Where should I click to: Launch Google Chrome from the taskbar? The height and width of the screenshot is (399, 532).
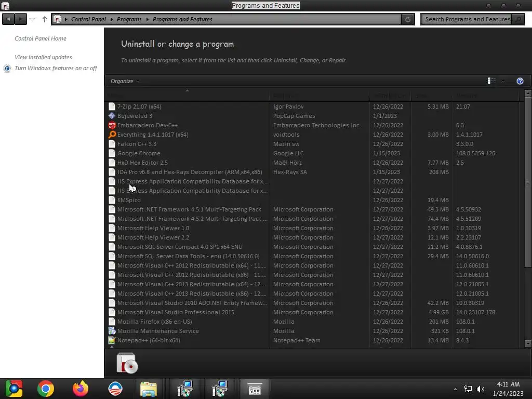tap(46, 389)
